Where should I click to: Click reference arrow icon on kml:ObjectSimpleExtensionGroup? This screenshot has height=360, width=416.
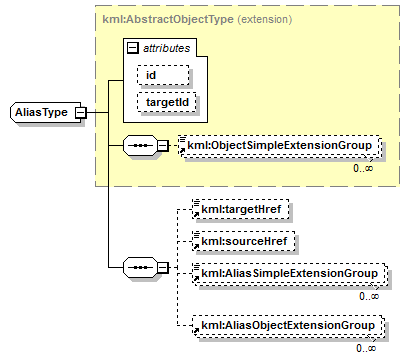point(182,151)
